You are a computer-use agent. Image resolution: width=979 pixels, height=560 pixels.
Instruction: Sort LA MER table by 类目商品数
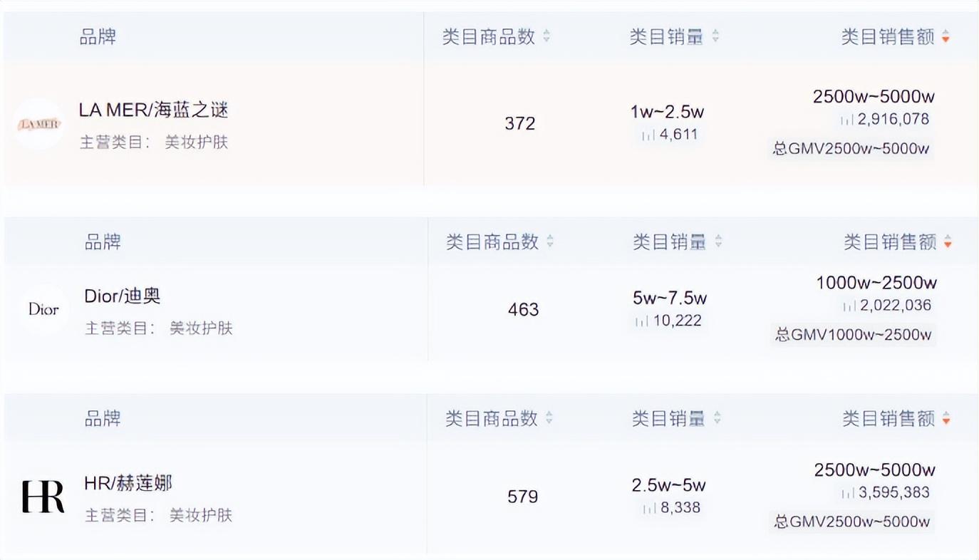pyautogui.click(x=547, y=36)
